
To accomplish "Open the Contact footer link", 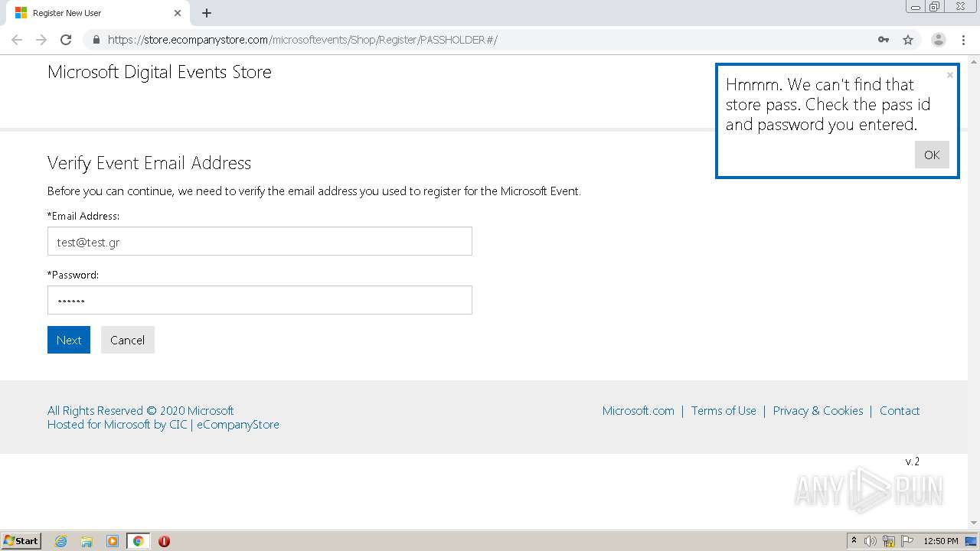I will pos(900,411).
